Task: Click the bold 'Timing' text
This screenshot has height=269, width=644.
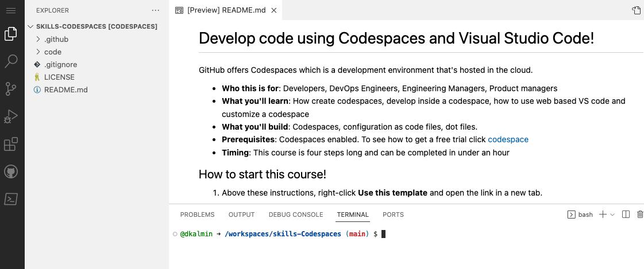Action: 236,153
